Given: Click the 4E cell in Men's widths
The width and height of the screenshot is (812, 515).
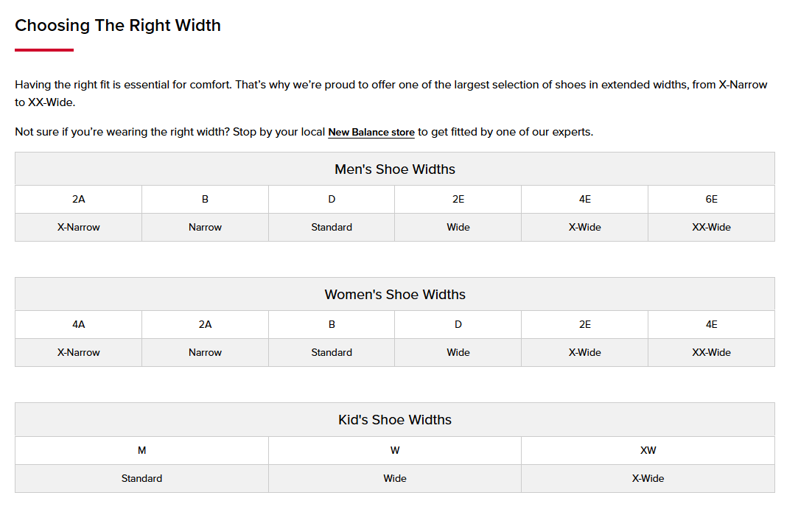Looking at the screenshot, I should tap(584, 200).
